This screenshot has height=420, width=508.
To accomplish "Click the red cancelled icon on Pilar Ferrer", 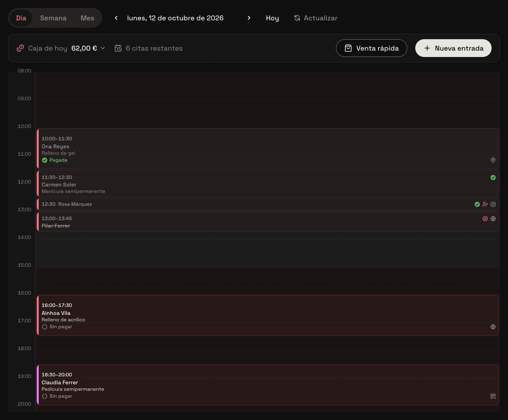I will [x=485, y=219].
